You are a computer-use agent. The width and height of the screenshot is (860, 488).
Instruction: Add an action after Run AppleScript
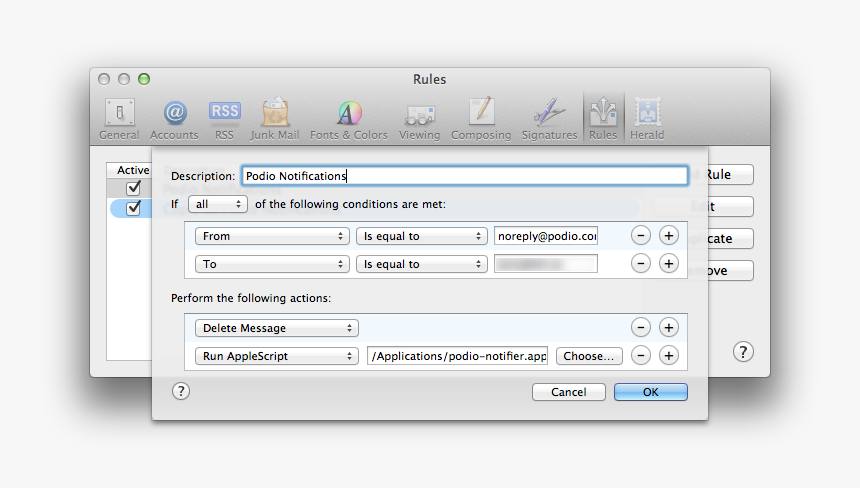pos(669,356)
